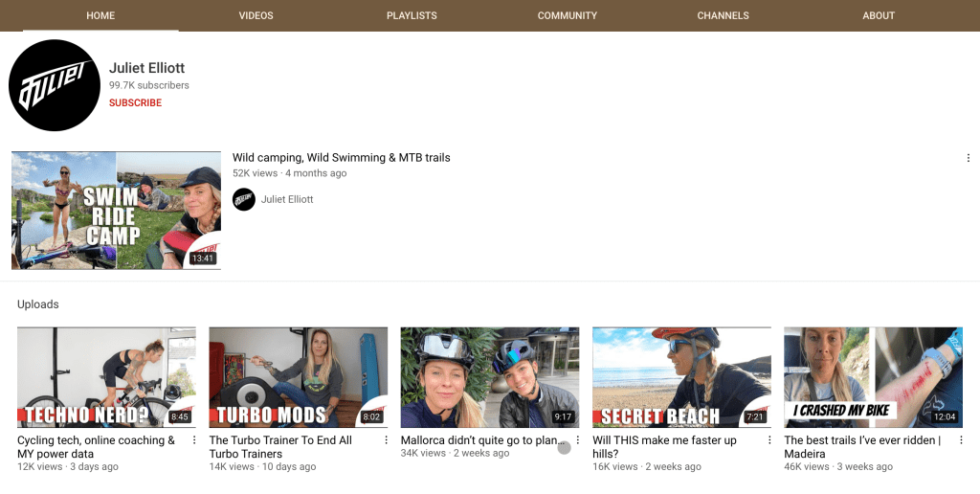Open three-dot menu for Mallorca video

click(577, 440)
